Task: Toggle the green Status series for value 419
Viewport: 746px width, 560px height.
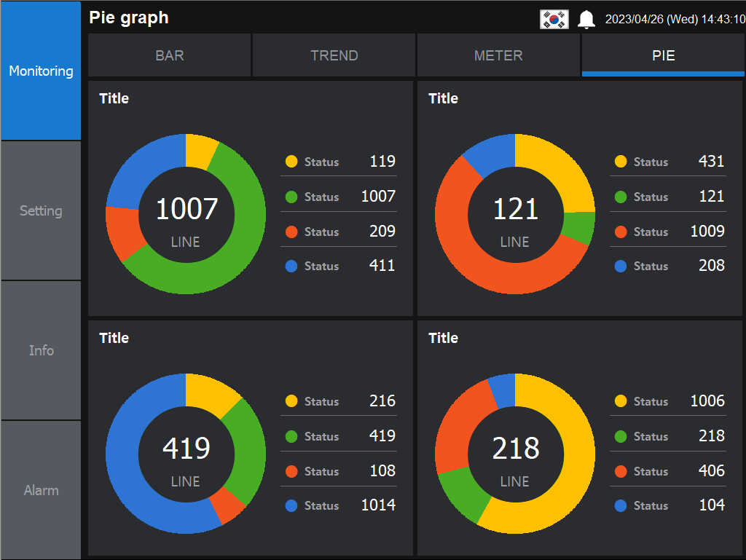Action: 291,436
